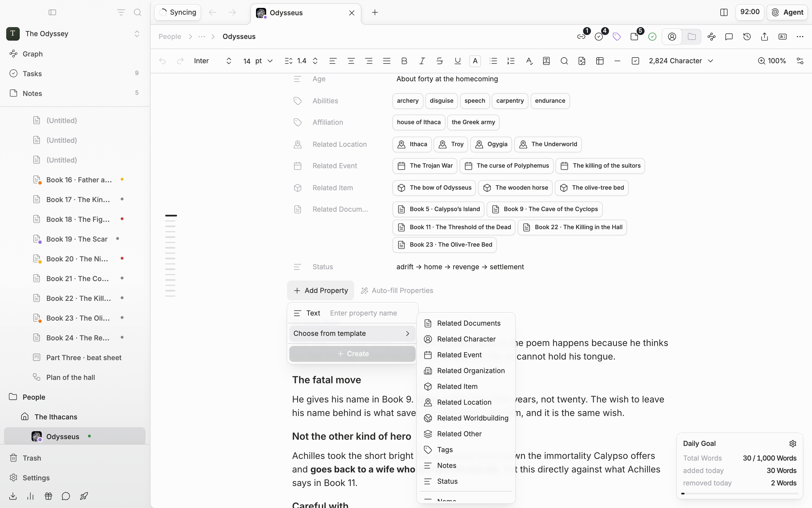Open version history clock icon
Viewport: 812px width, 508px height.
click(x=747, y=37)
